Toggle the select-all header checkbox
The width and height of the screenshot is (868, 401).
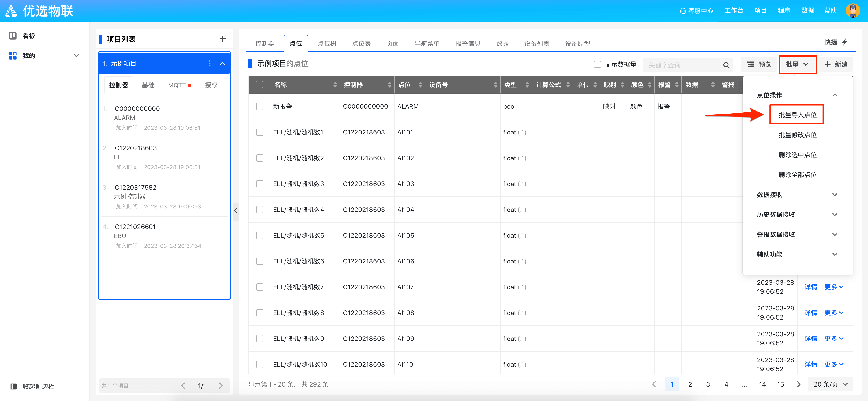(x=259, y=85)
